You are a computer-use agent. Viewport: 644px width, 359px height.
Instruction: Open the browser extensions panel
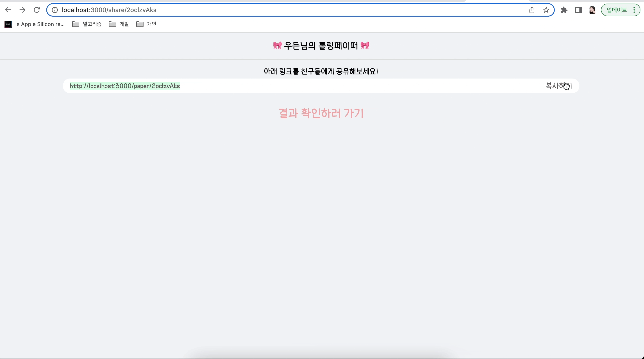click(564, 10)
